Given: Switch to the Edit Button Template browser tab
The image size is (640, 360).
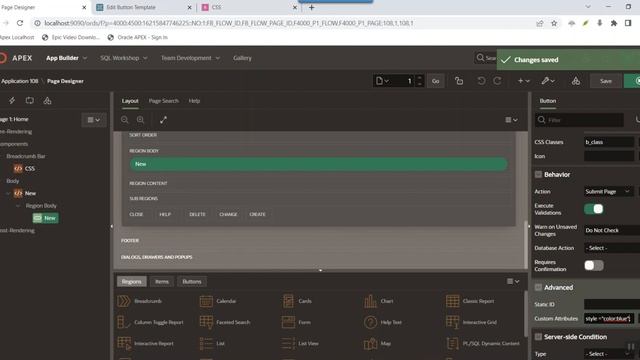Looking at the screenshot, I should pos(144,7).
